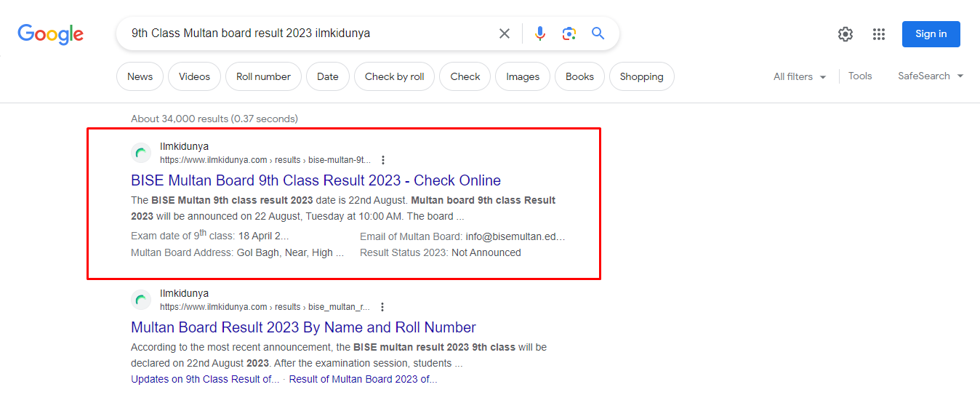Open Multan Board Result 2023 By Name link
980x395 pixels.
[x=303, y=327]
